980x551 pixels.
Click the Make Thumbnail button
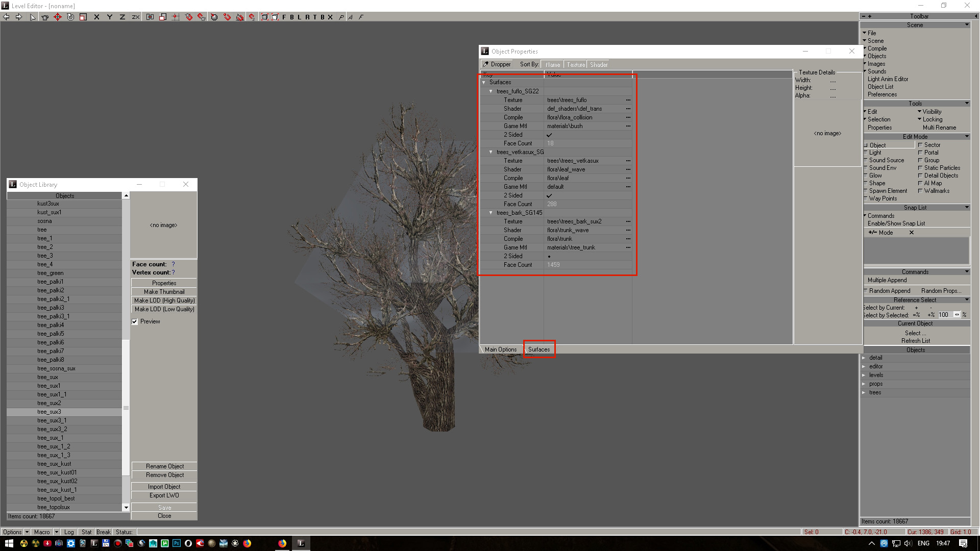[164, 292]
